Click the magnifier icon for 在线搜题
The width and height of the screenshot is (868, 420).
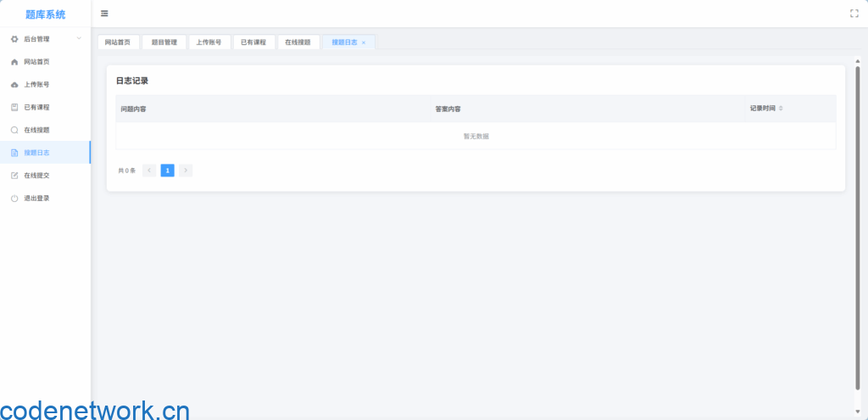click(14, 130)
